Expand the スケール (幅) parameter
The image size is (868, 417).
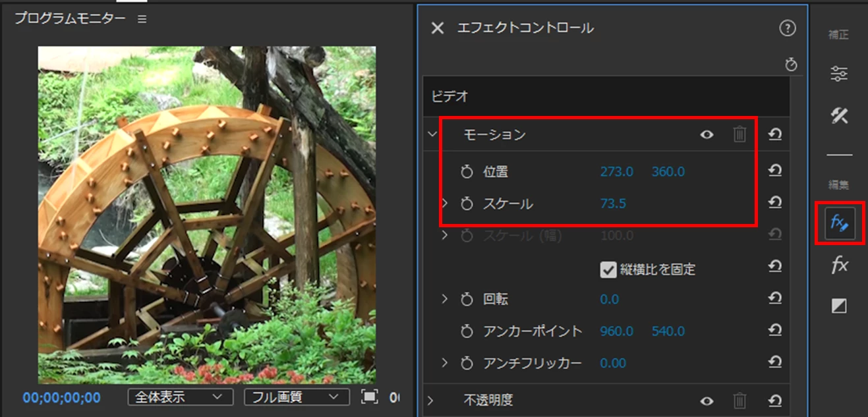point(445,235)
